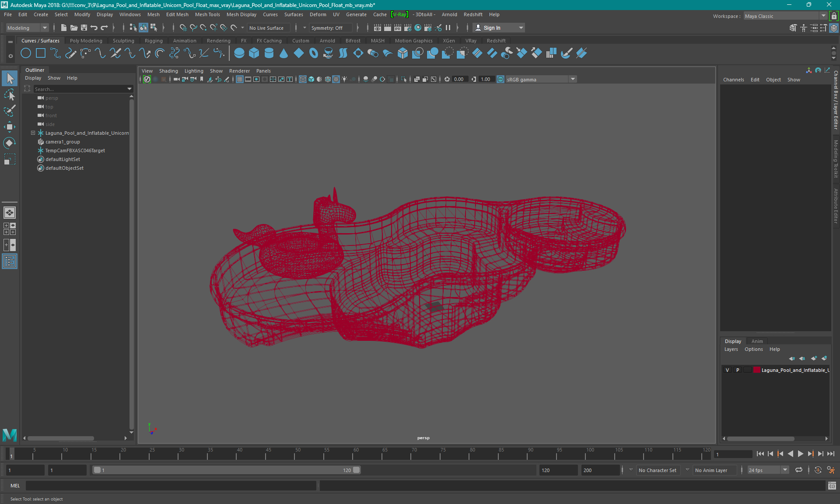Go to start of playback range
Viewport: 840px width, 504px height.
click(760, 454)
